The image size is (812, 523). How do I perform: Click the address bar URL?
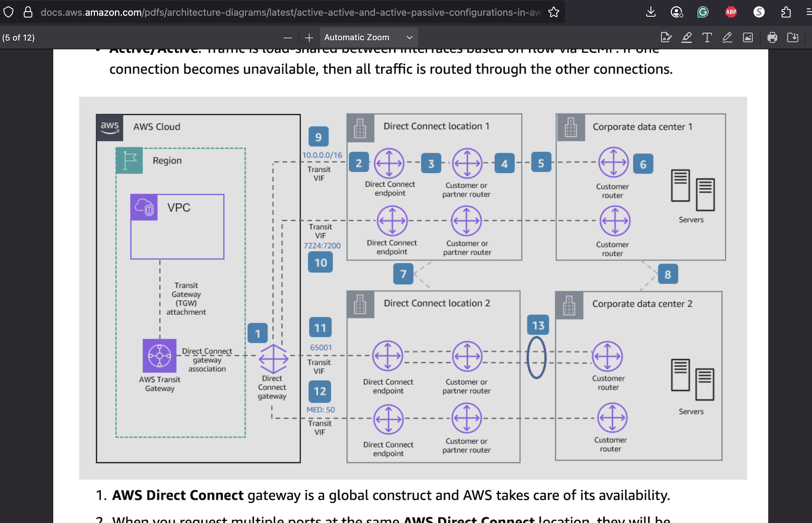(x=281, y=12)
